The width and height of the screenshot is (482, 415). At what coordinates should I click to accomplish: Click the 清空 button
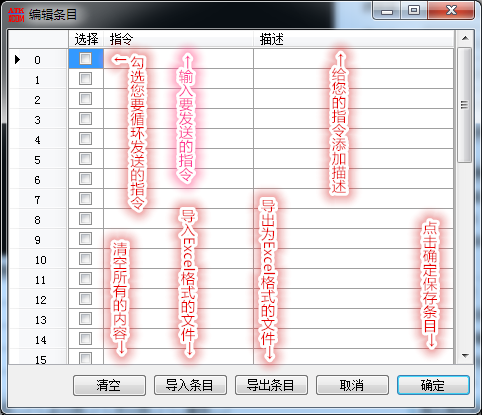point(109,385)
